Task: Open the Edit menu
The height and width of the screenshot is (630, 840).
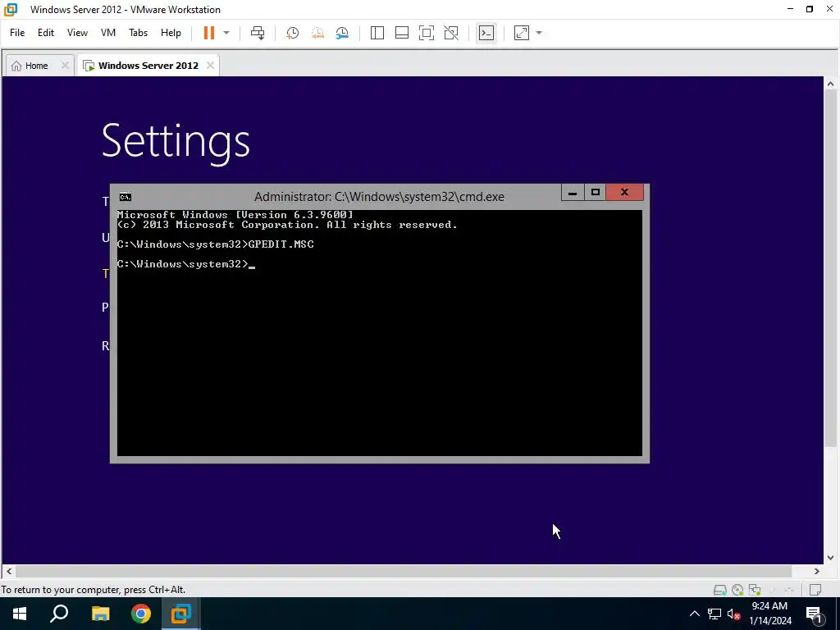Action: tap(46, 33)
